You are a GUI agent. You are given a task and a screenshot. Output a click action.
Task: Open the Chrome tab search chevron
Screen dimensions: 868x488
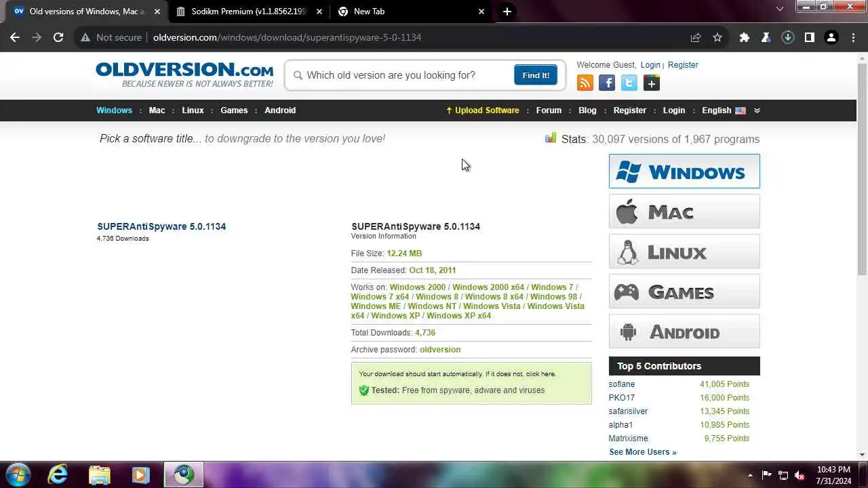tap(780, 8)
